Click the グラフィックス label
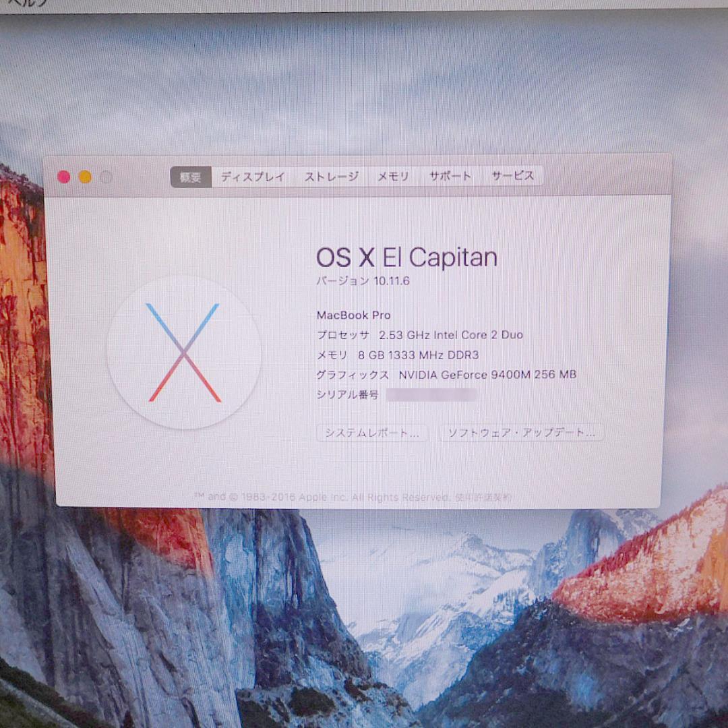Screen dimensions: 728x728 coord(353,375)
